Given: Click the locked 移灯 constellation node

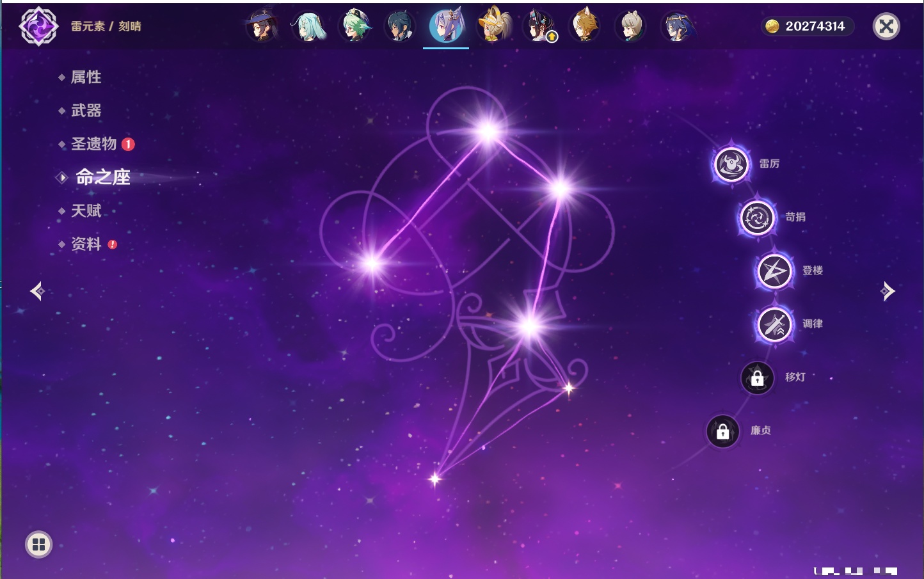Looking at the screenshot, I should [x=757, y=377].
